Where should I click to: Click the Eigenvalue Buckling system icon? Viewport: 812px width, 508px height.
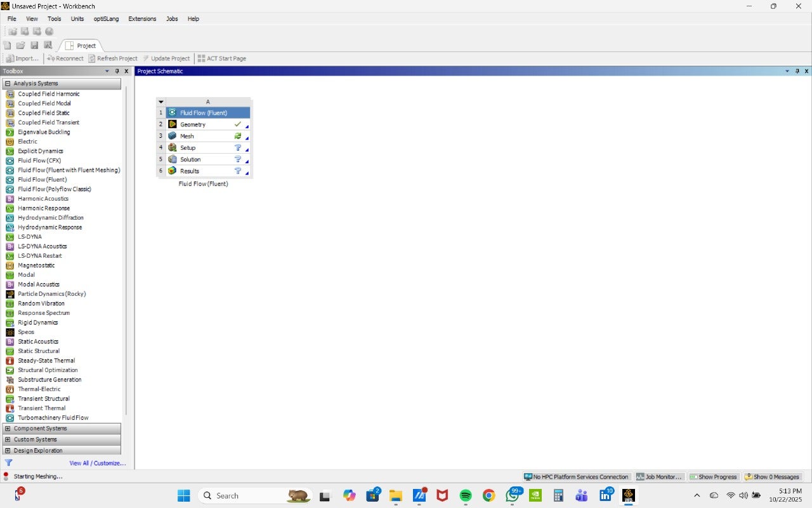pyautogui.click(x=10, y=132)
